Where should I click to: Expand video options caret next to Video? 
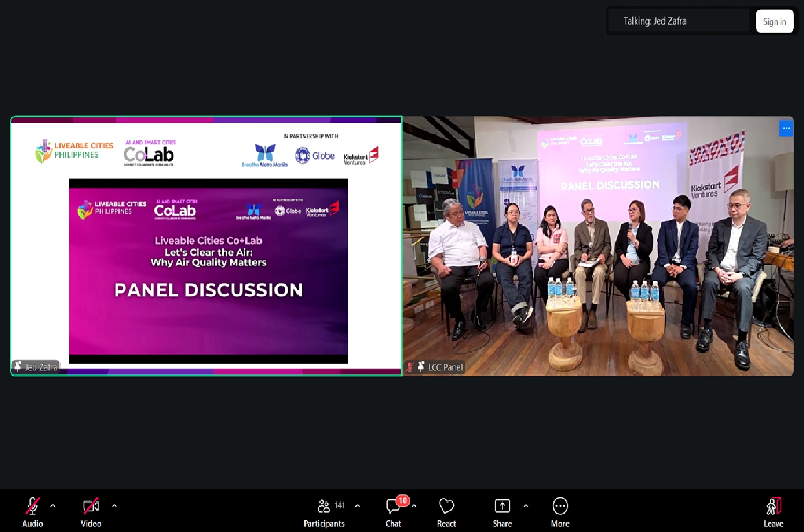point(114,506)
